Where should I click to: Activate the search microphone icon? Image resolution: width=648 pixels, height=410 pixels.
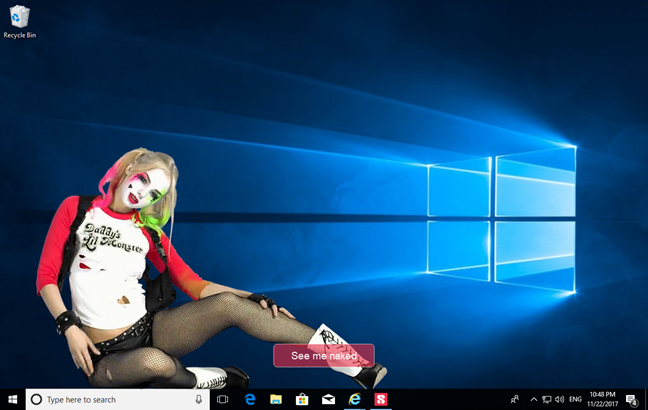(199, 399)
